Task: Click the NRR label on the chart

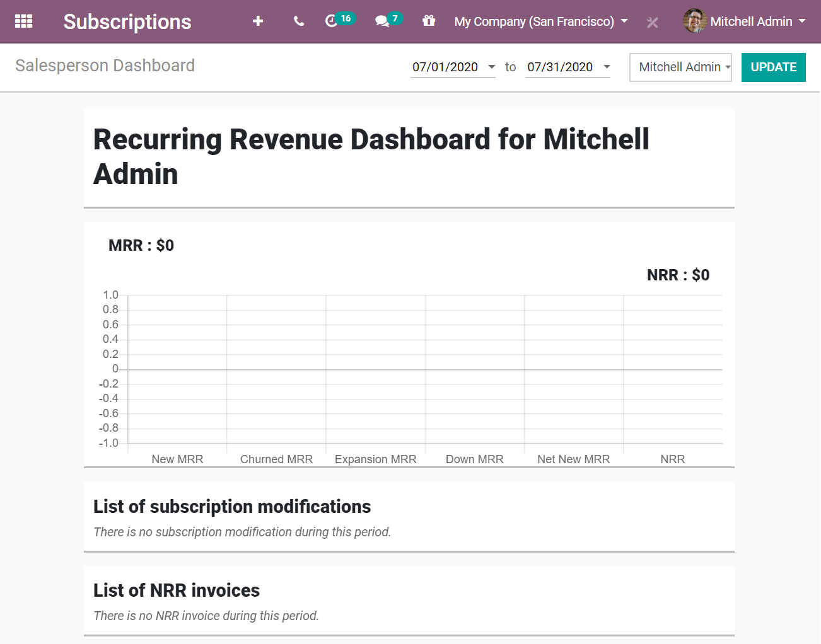Action: 672,459
